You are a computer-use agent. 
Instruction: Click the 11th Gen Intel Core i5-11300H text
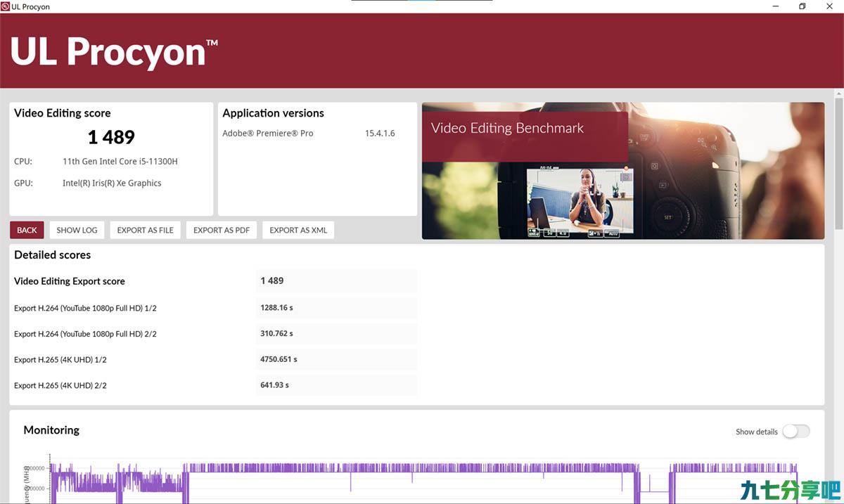(x=120, y=162)
